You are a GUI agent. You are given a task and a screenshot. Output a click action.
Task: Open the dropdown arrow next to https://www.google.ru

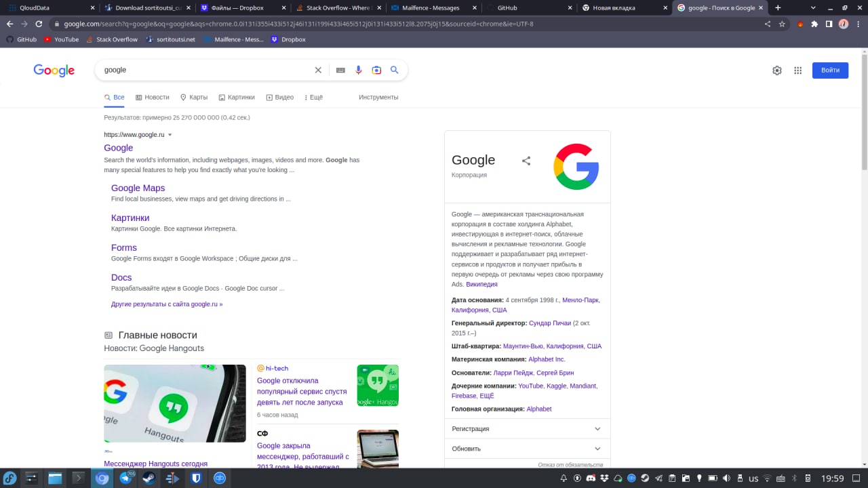coord(170,135)
